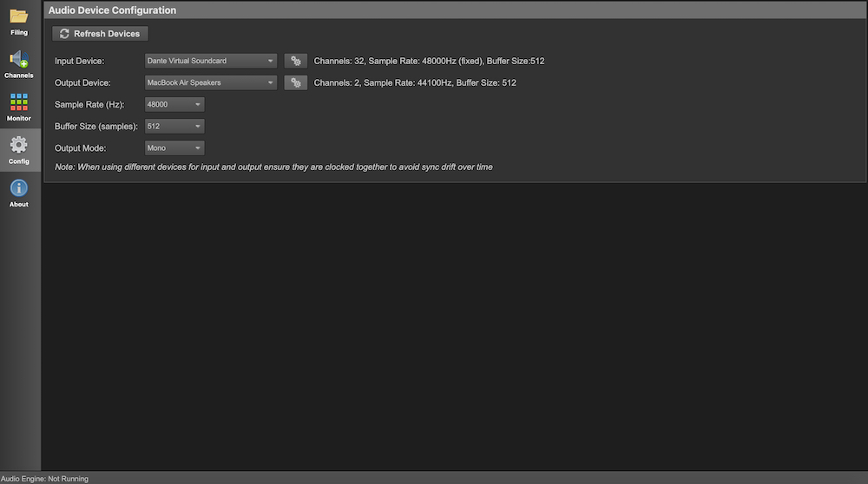Select the Config gear icon in sidebar
868x484 pixels.
[19, 146]
